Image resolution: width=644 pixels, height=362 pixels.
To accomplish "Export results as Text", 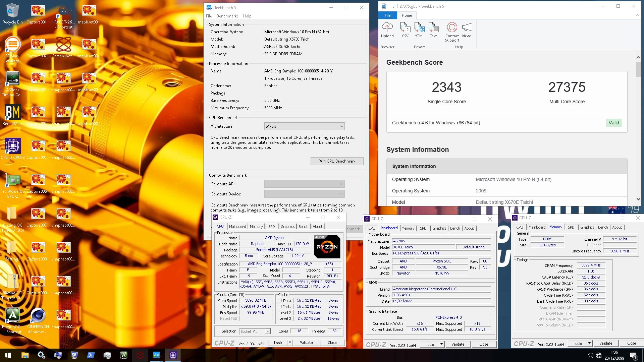I will [433, 30].
